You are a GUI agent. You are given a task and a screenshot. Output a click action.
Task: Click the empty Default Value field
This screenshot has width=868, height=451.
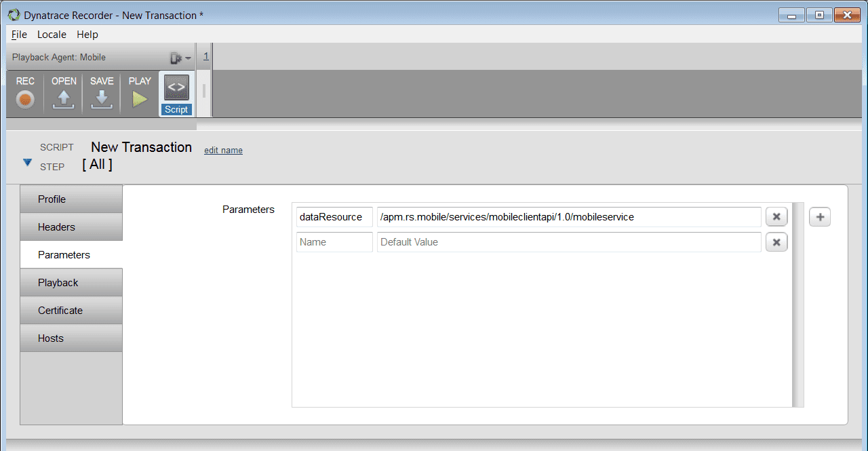tap(569, 242)
